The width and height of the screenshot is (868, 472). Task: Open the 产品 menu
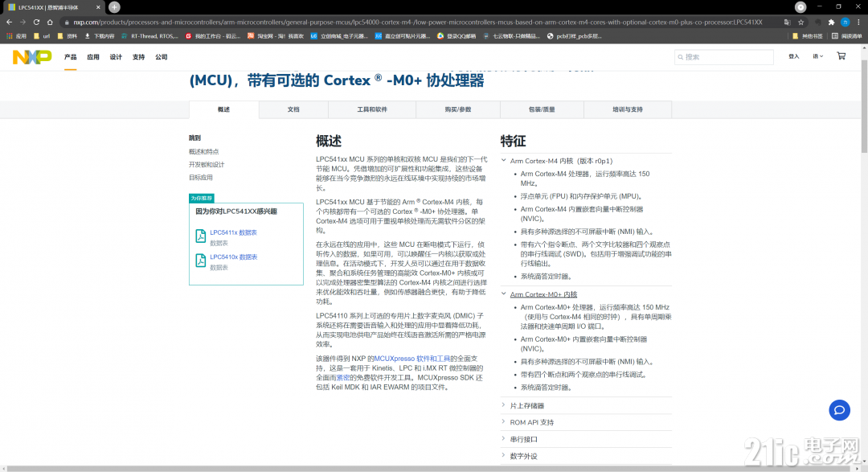(x=70, y=57)
